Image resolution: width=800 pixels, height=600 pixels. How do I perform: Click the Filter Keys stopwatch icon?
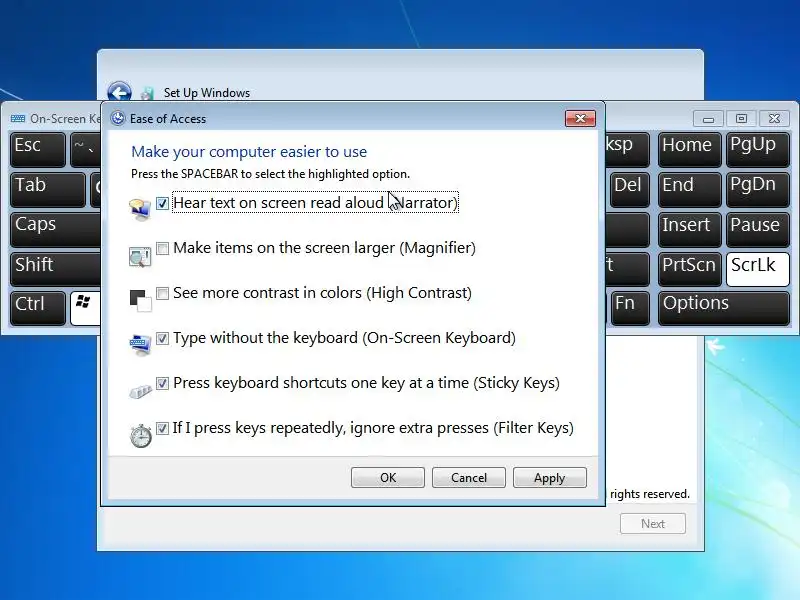coord(140,435)
